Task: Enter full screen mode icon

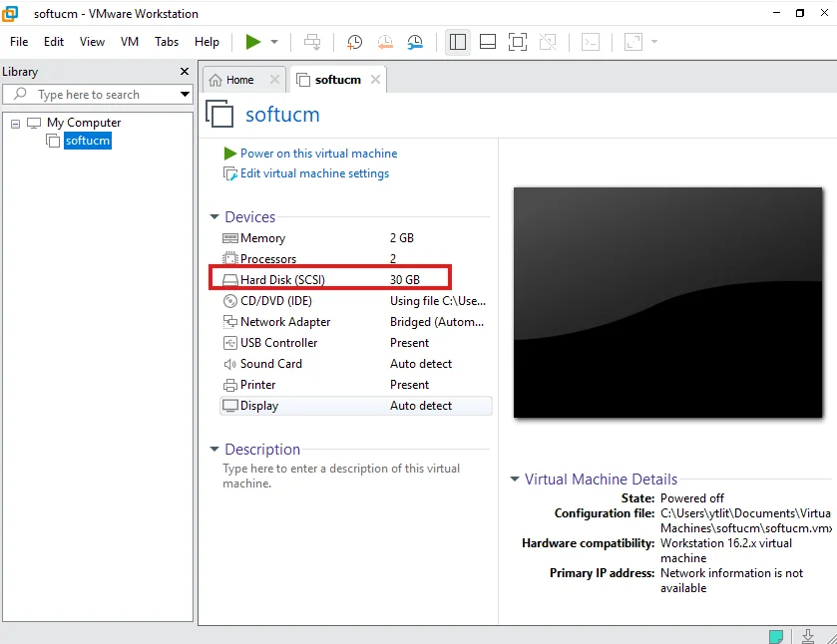Action: click(x=517, y=42)
